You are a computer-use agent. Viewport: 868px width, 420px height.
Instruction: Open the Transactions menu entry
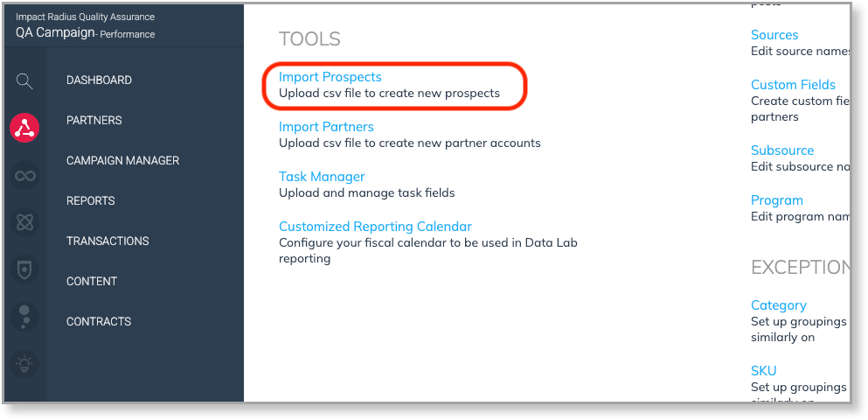[x=108, y=241]
